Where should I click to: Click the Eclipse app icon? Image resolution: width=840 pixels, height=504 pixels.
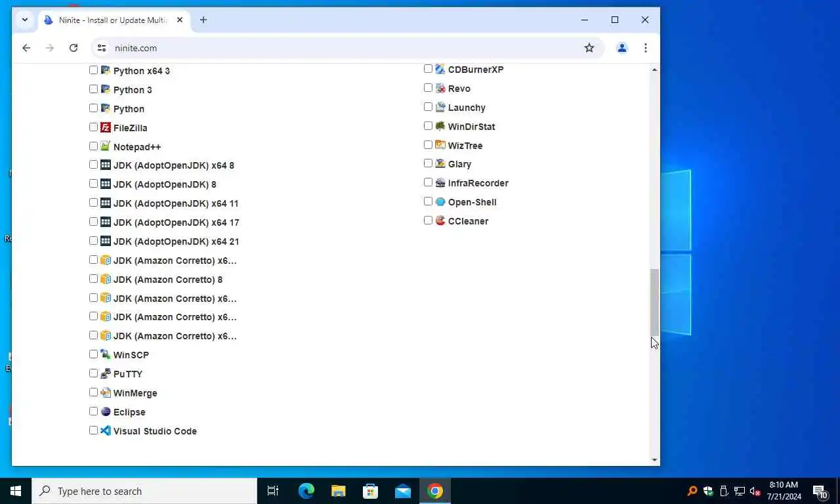(x=105, y=411)
